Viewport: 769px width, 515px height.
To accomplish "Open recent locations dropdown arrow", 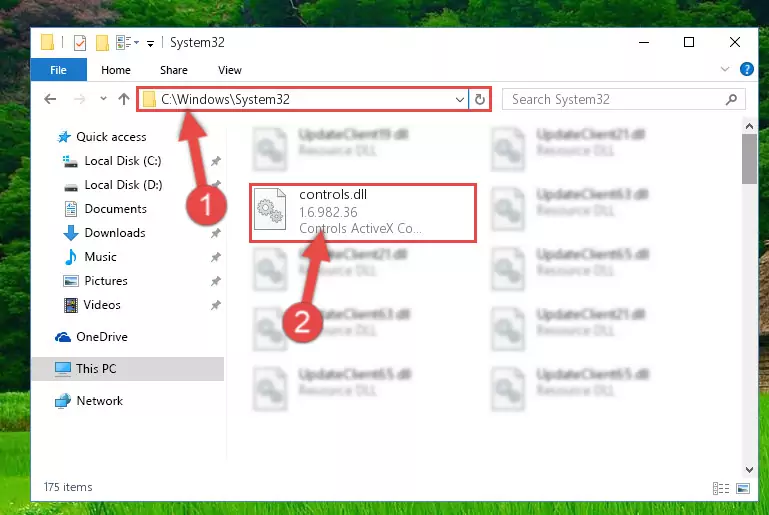I will (103, 99).
